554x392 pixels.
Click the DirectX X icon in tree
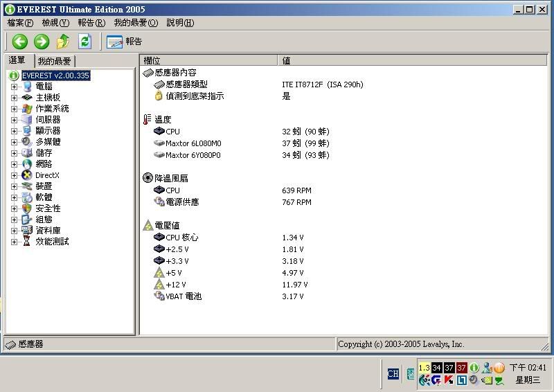pos(27,175)
